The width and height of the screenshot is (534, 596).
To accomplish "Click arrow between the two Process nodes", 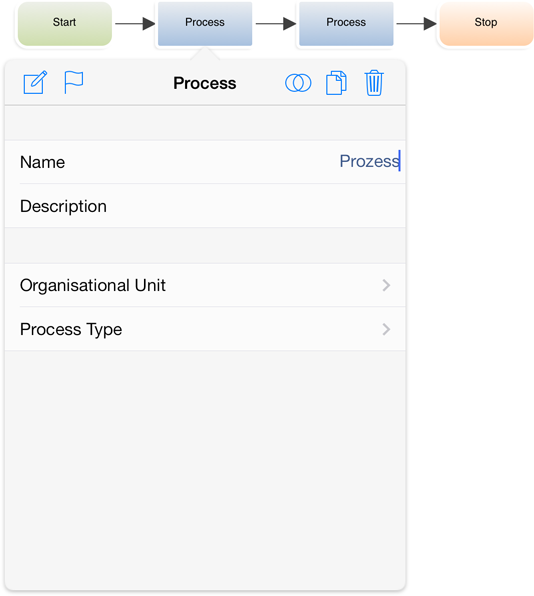I will pyautogui.click(x=276, y=24).
